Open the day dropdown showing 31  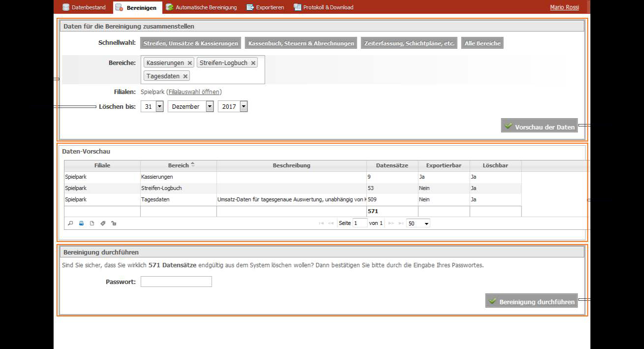152,106
